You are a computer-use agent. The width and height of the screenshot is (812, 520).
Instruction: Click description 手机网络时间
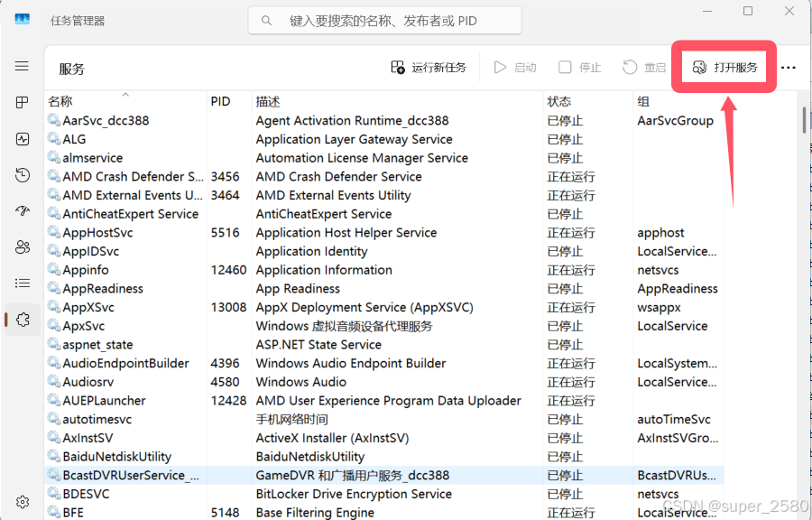click(x=292, y=419)
